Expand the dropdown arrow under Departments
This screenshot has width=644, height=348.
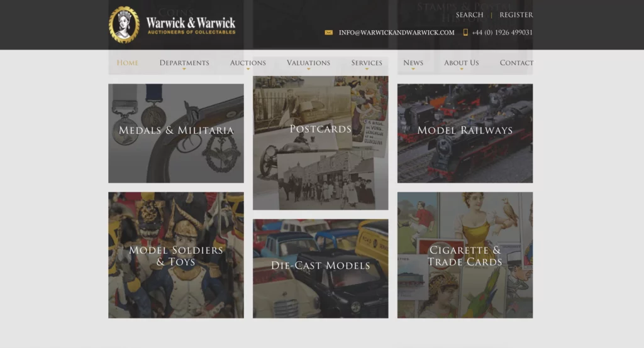[184, 69]
